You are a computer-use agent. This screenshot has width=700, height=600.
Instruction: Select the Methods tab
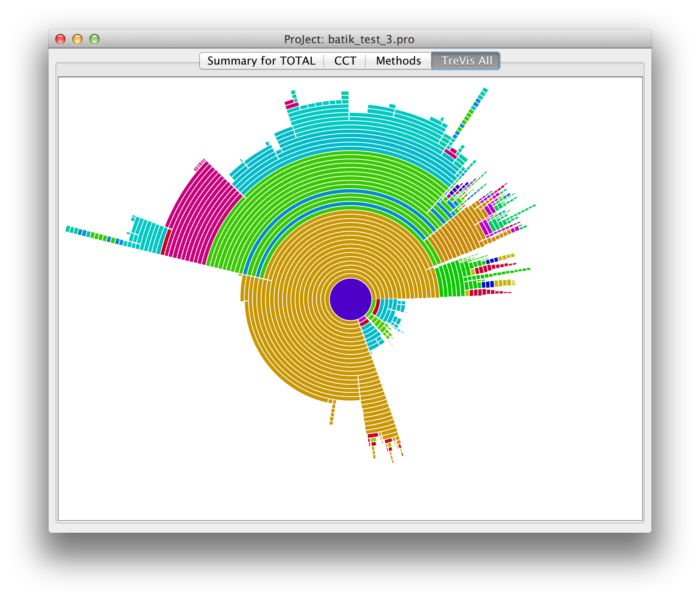pyautogui.click(x=398, y=61)
